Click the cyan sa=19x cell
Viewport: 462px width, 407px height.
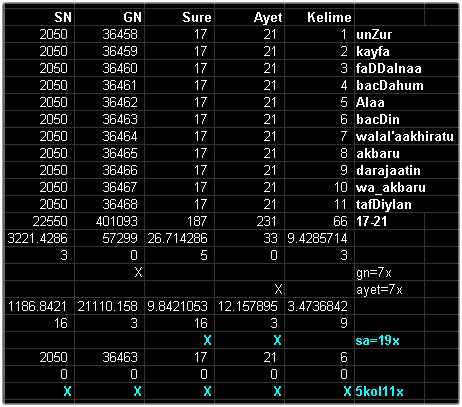389,341
